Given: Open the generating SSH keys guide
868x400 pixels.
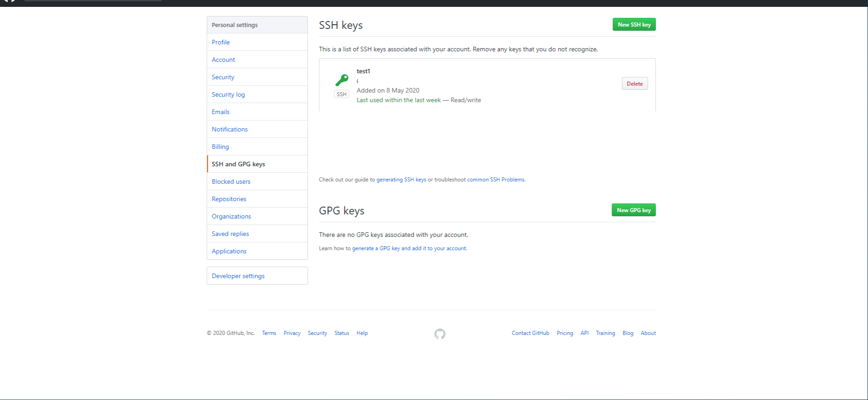Looking at the screenshot, I should pos(401,180).
